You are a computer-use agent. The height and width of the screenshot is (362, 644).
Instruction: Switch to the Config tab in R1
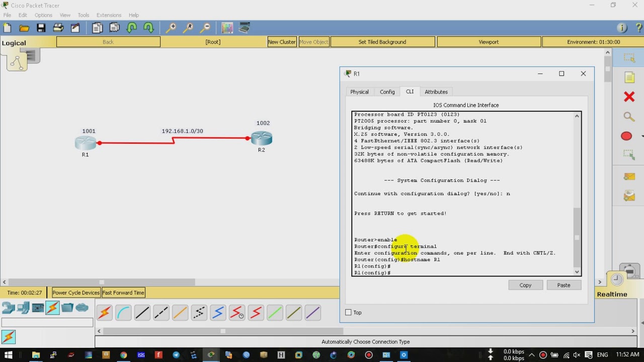point(387,92)
